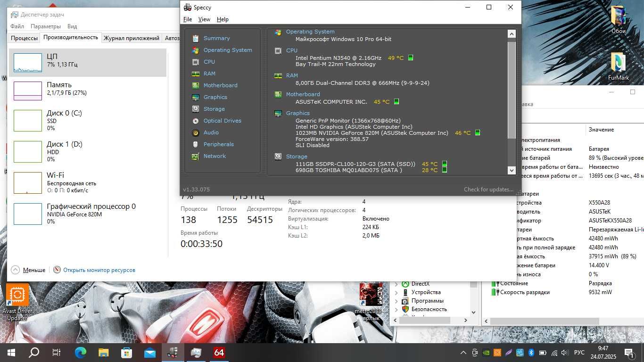Choose Storage in Speccy's left sidebar
Image resolution: width=644 pixels, height=362 pixels.
214,109
